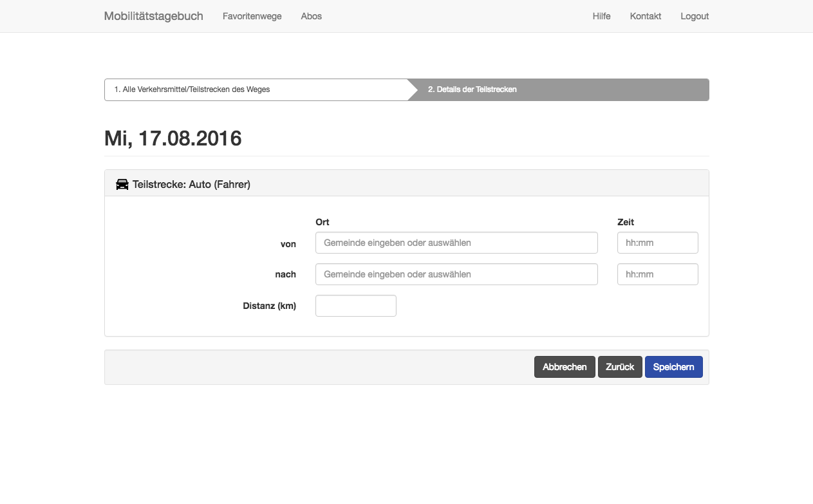813x504 pixels.
Task: Click Logout to sign out
Action: pyautogui.click(x=695, y=16)
